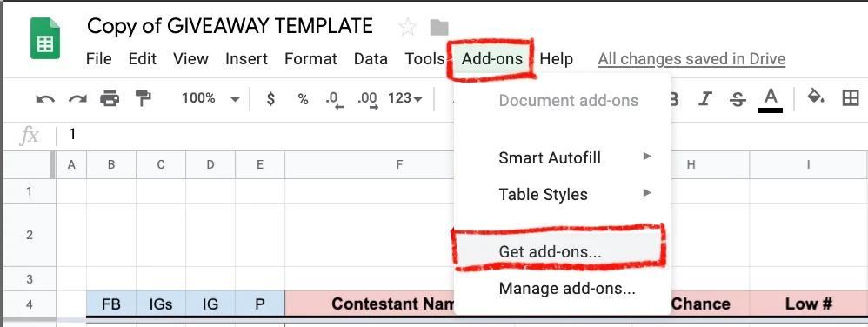Screen dimensions: 868x327
Task: Activate the paint format tool
Action: tap(143, 99)
